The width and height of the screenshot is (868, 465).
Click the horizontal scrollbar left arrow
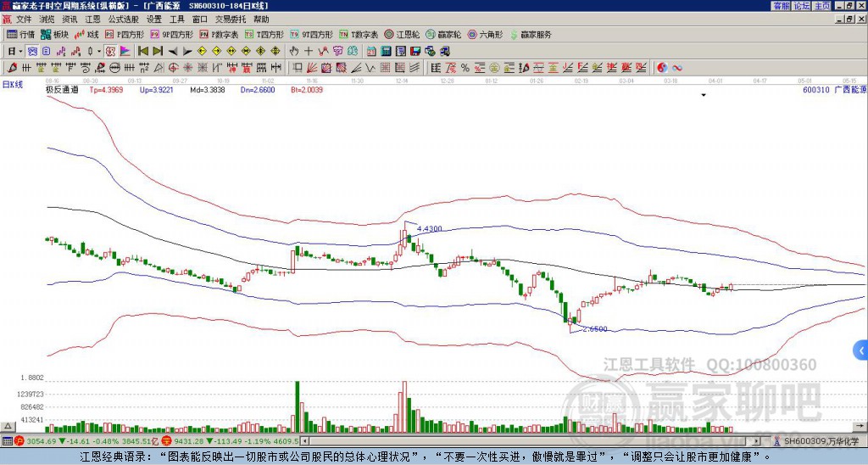pos(304,441)
